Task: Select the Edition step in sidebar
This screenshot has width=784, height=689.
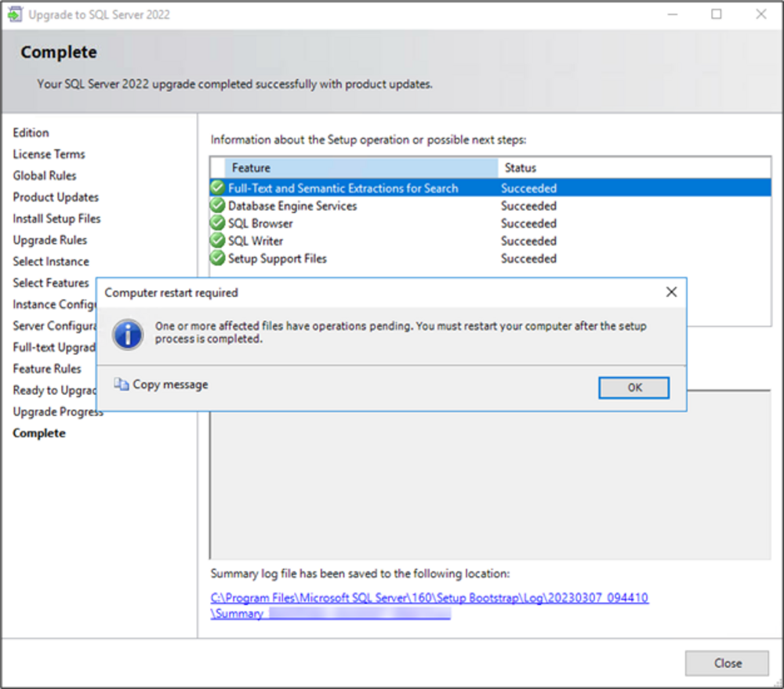Action: [x=31, y=132]
